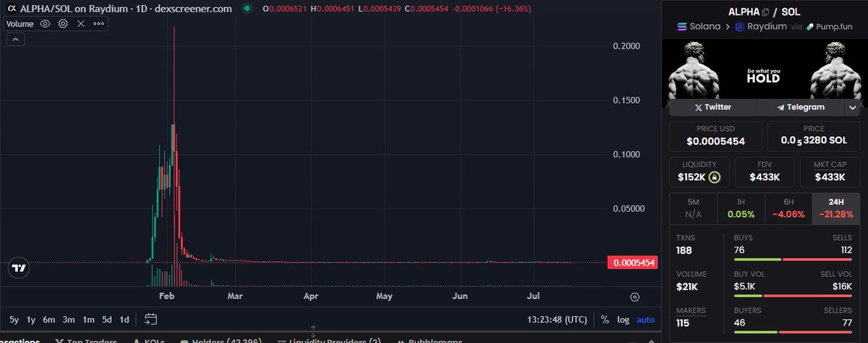Click the buy vol vs sell vol bar
Image resolution: width=868 pixels, height=343 pixels.
coord(794,296)
